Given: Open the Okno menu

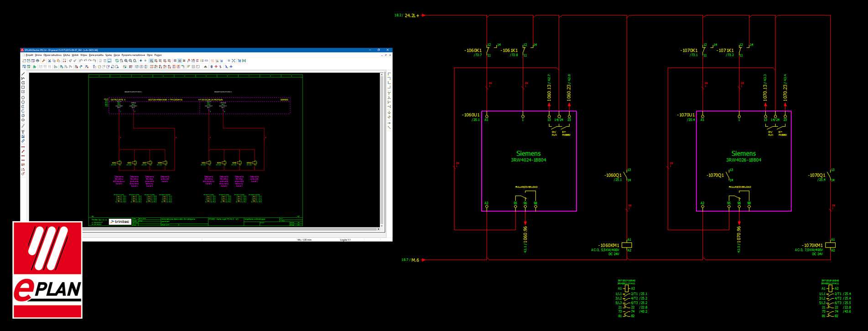Looking at the screenshot, I should point(150,55).
